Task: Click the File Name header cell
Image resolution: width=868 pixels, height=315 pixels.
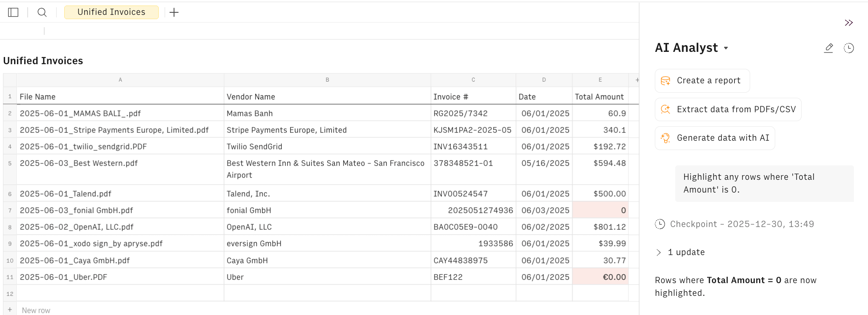Action: click(x=120, y=96)
